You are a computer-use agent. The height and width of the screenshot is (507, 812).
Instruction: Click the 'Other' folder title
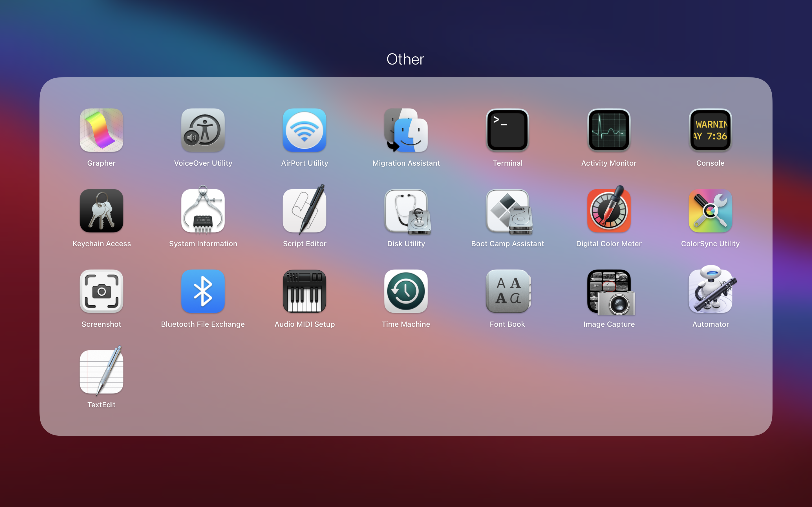[405, 59]
